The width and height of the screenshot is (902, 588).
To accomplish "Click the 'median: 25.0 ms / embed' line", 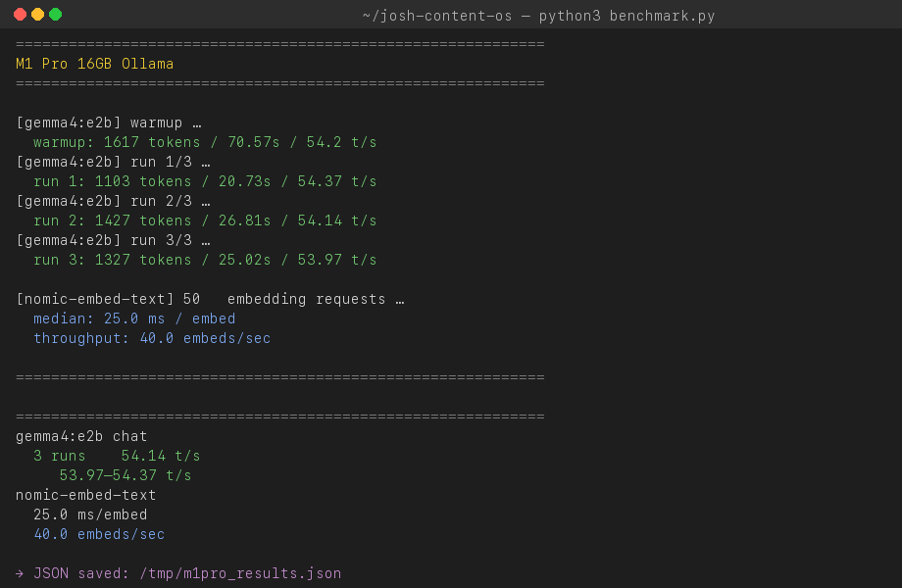I will (134, 319).
